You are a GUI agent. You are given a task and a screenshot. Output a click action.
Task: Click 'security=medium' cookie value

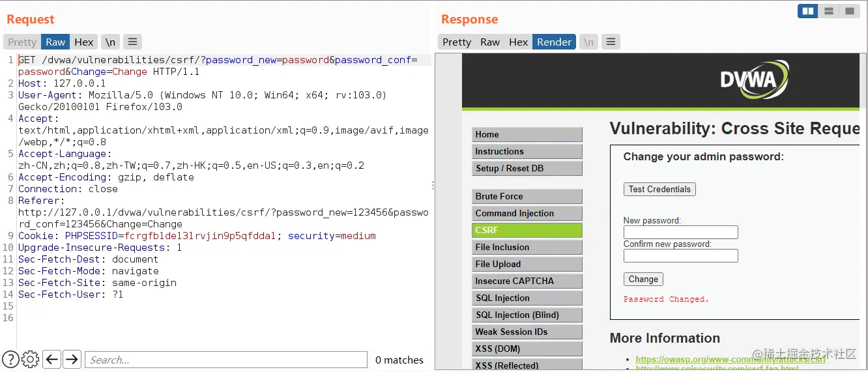[x=332, y=236]
